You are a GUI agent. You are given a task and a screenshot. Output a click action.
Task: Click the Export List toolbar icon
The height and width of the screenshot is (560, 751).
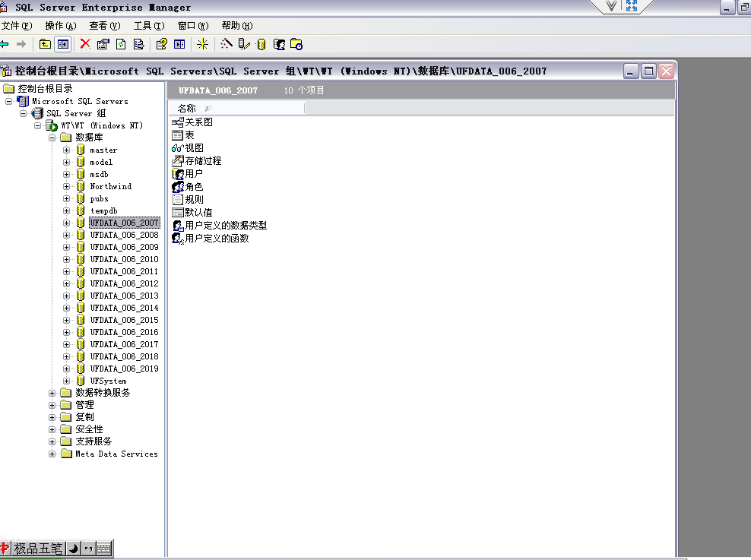click(138, 45)
